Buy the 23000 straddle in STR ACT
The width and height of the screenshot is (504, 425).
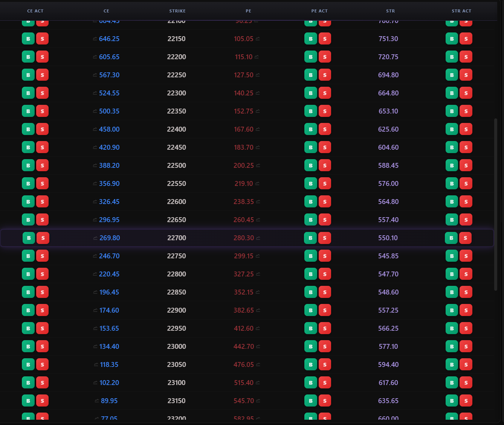[452, 347]
